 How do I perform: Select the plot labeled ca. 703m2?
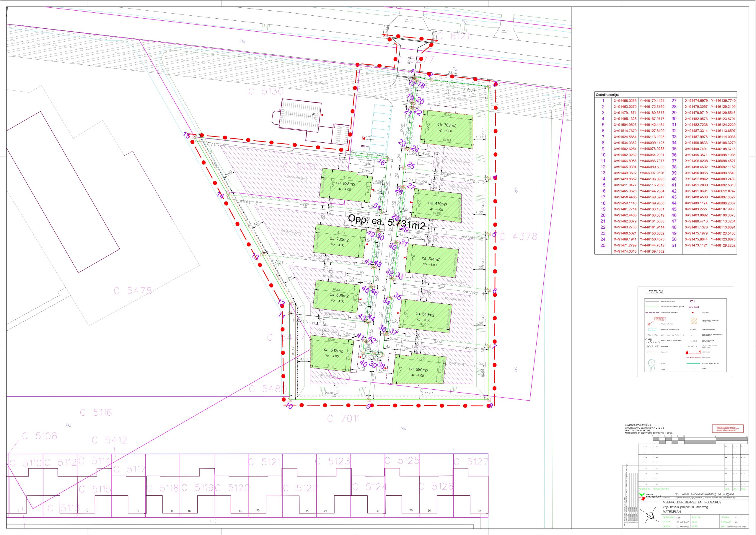(447, 129)
